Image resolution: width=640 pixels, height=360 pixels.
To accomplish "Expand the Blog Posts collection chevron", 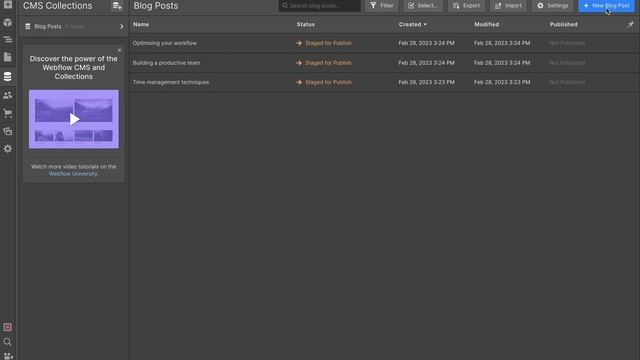I will 122,27.
